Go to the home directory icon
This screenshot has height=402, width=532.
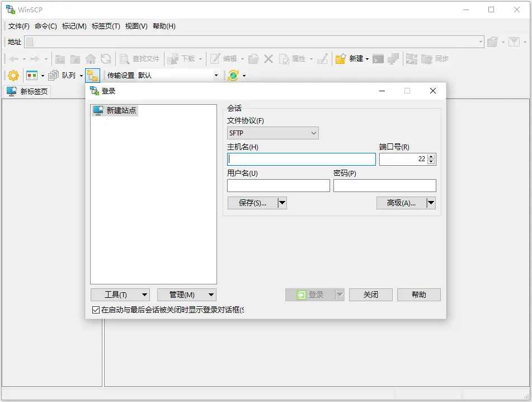click(90, 59)
